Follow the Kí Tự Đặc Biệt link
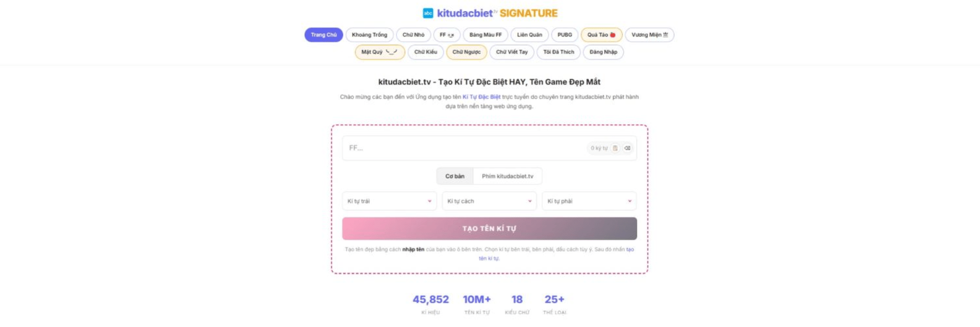This screenshot has height=327, width=980. [x=481, y=97]
